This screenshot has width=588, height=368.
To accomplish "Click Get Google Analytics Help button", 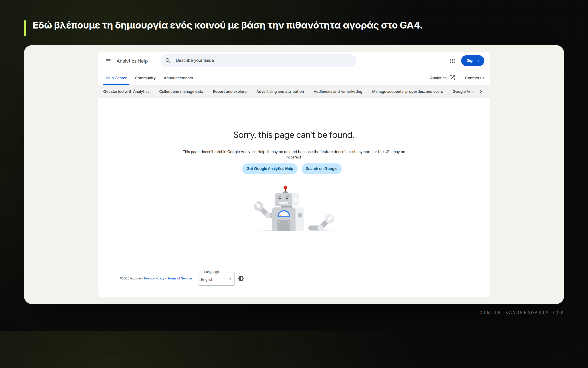I will coord(270,169).
